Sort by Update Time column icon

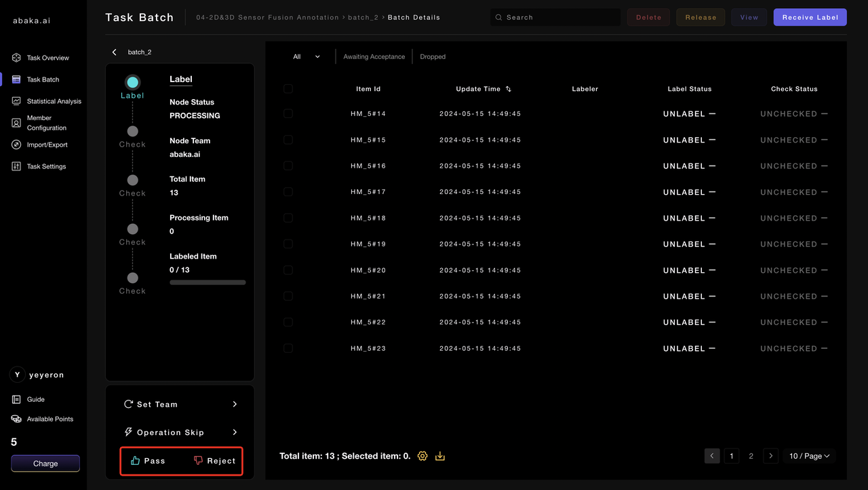(509, 89)
